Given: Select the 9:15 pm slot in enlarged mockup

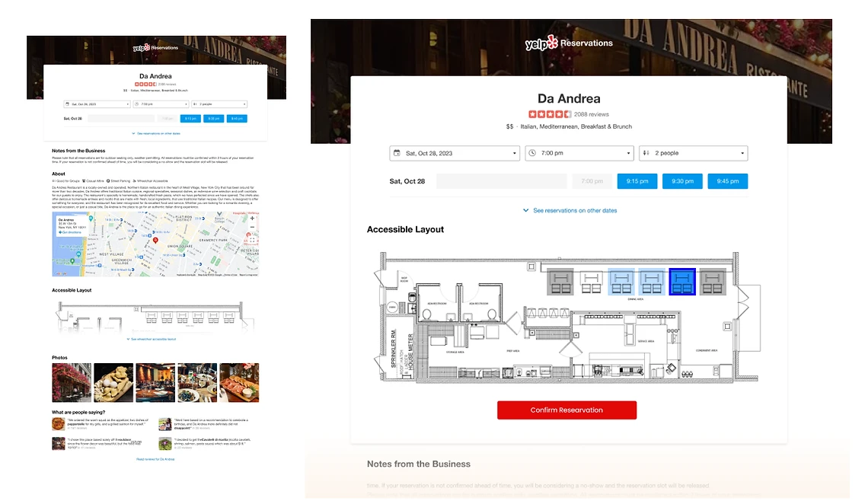Looking at the screenshot, I should click(637, 181).
